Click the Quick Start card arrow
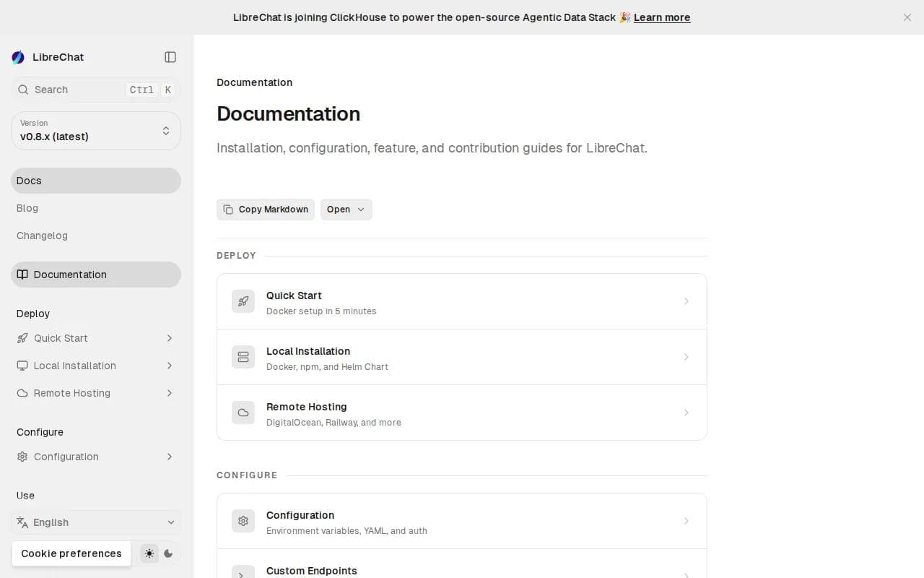The image size is (924, 578). click(687, 301)
